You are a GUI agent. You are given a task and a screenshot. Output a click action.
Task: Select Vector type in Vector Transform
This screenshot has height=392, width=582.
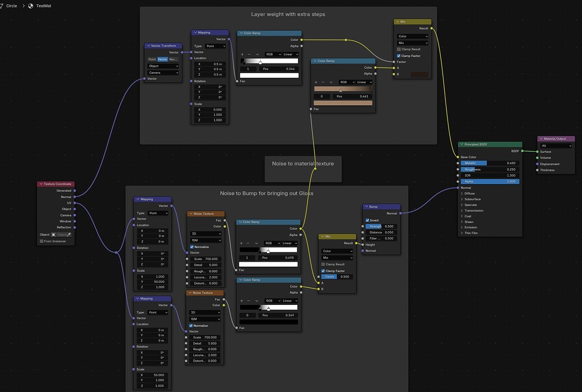pos(163,60)
